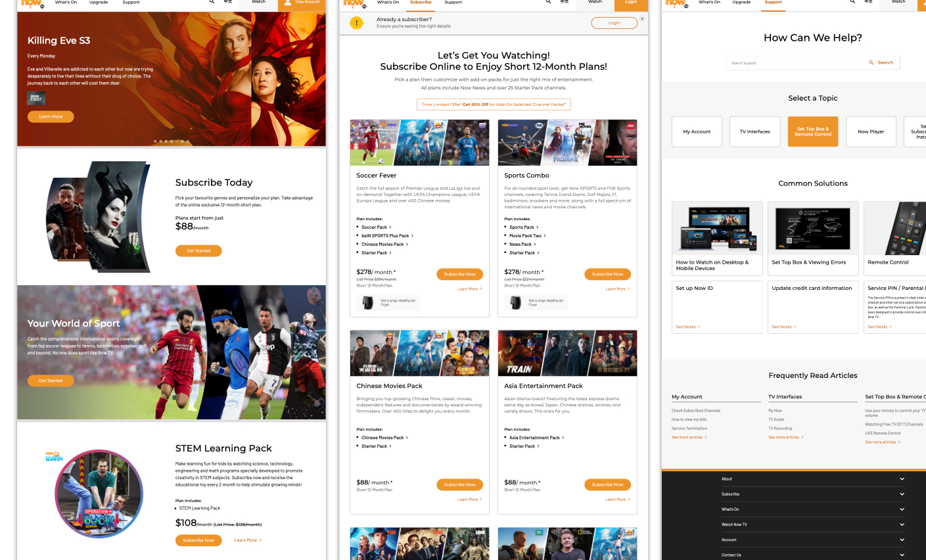926x560 pixels.
Task: Click the first carousel dot on the hero banner
Action: [x=155, y=141]
